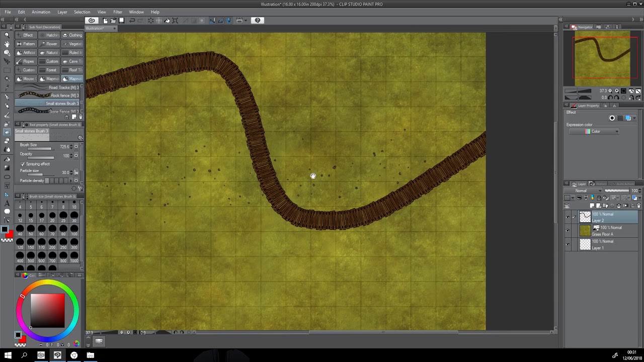This screenshot has width=644, height=362.
Task: Click Border effect circle icon in Layer Property
Action: (612, 118)
